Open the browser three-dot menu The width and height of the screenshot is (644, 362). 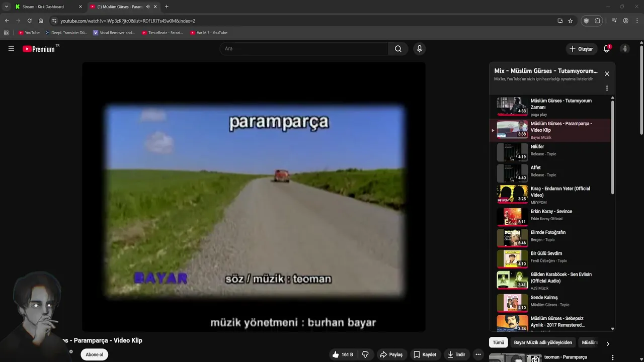[637, 21]
